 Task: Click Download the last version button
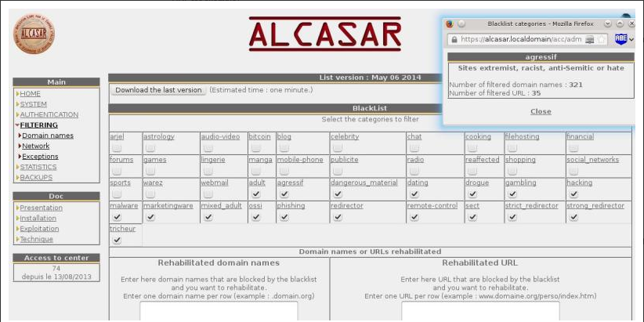158,90
